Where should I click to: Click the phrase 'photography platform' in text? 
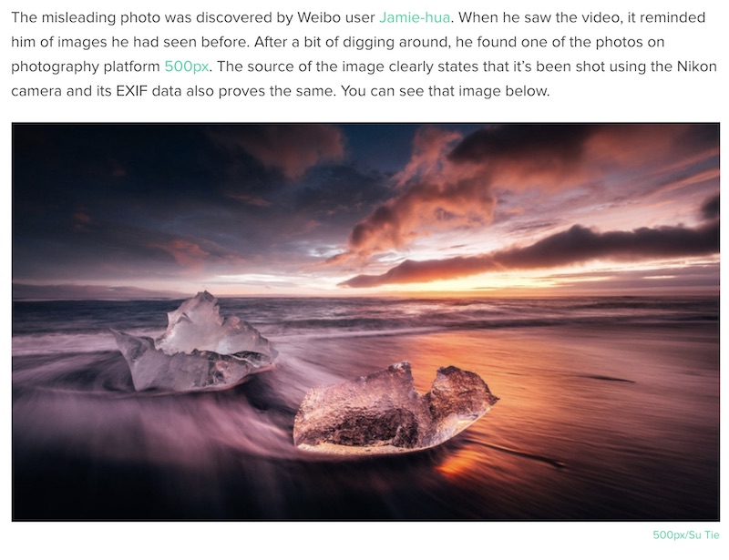(86, 66)
